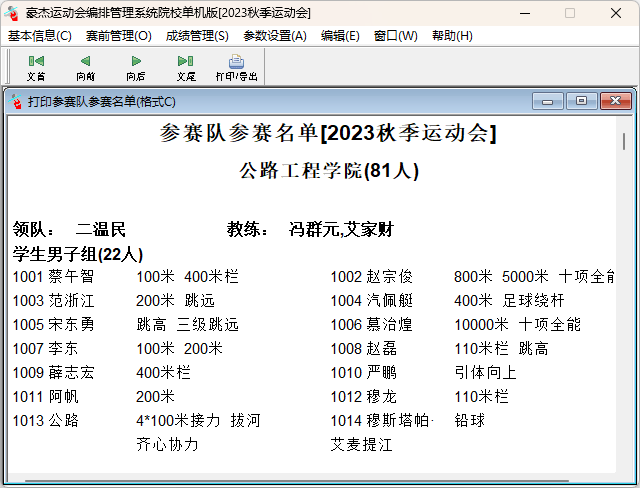
Task: Click the vertical scrollbar thumb of the report
Action: tap(624, 141)
